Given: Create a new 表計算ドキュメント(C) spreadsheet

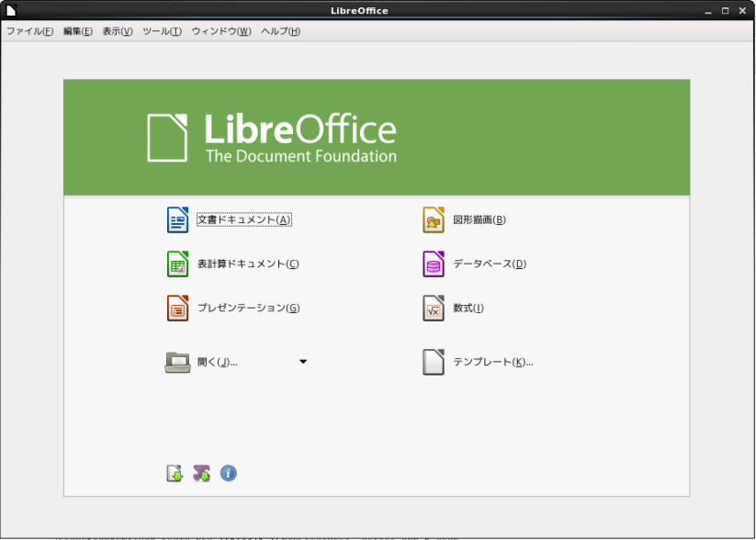Looking at the screenshot, I should (x=233, y=264).
